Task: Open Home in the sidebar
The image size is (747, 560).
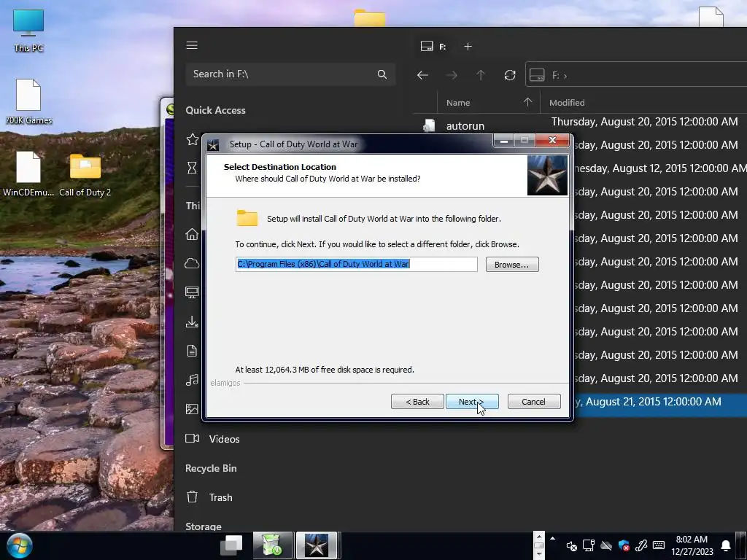Action: click(x=192, y=234)
